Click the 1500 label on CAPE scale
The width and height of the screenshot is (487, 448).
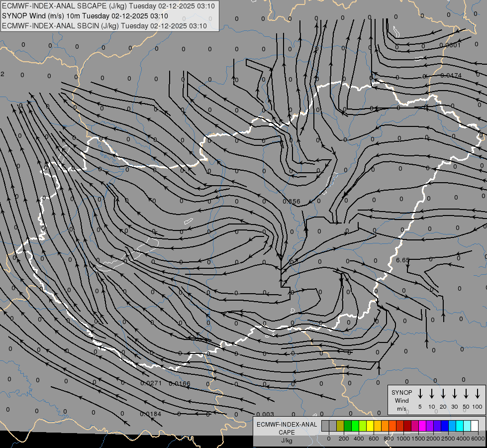[x=418, y=439]
